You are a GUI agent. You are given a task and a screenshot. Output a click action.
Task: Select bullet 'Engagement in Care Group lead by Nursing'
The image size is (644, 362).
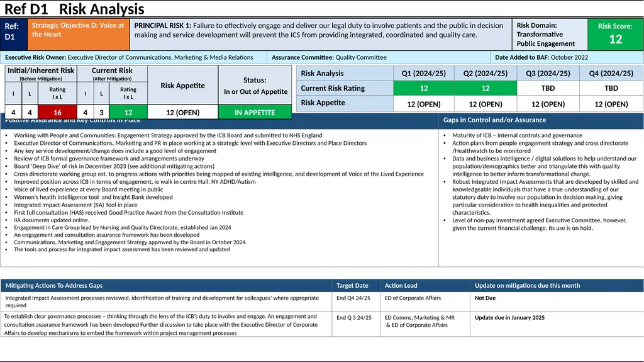123,227
